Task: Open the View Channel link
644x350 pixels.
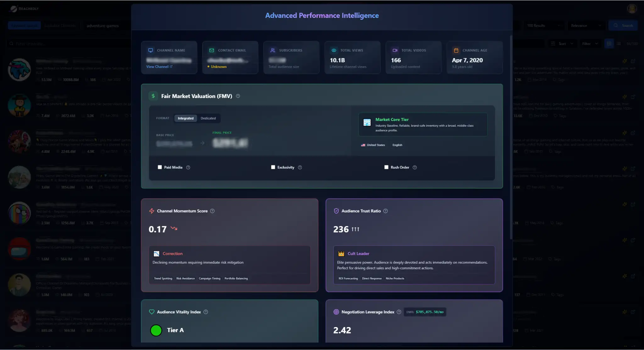Action: point(157,67)
